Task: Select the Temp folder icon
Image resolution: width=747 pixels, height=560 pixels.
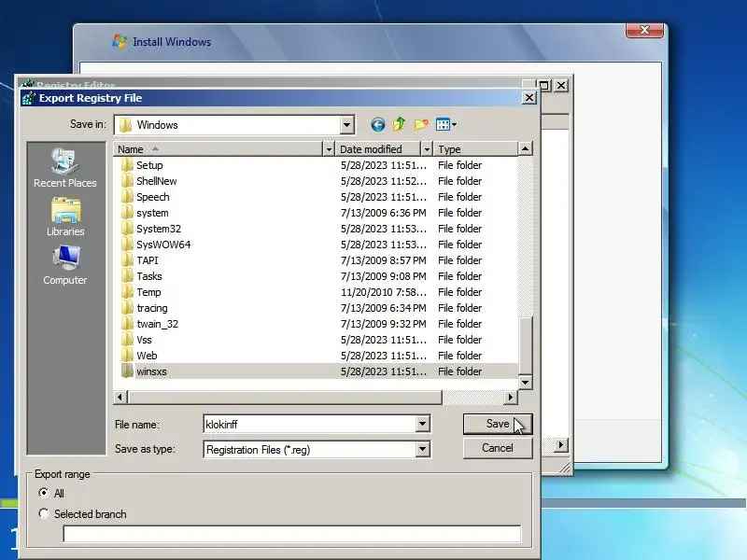Action: (x=127, y=292)
